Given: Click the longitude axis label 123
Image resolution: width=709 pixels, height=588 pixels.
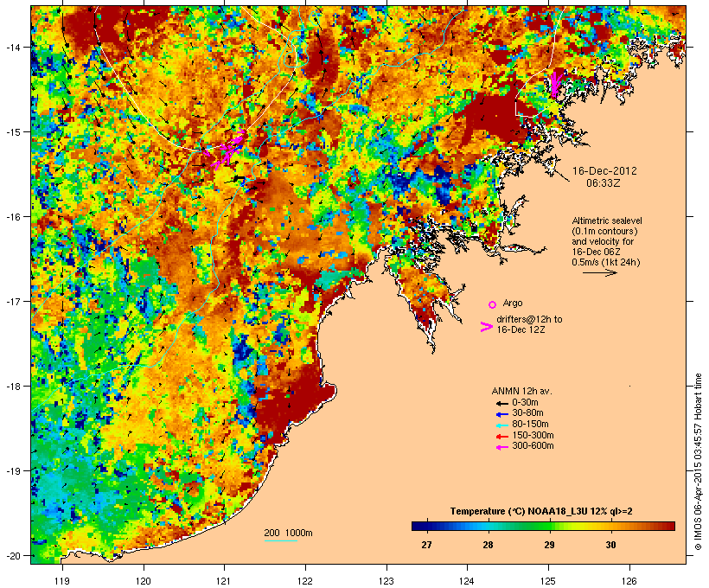Looking at the screenshot, I should (x=386, y=581).
